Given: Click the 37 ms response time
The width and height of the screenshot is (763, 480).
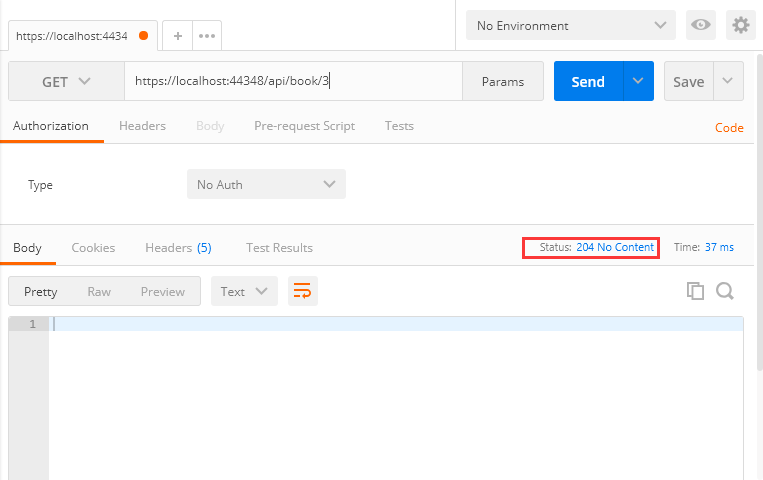Looking at the screenshot, I should [x=719, y=247].
